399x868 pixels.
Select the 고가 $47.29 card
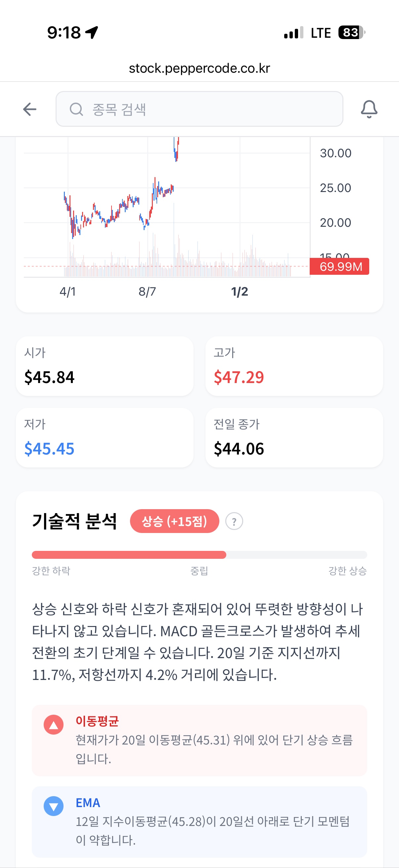click(294, 366)
